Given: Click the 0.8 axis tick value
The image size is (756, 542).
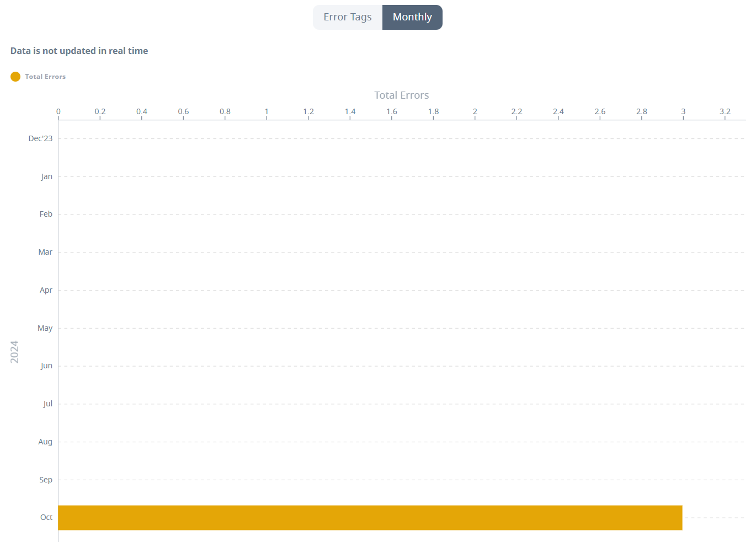Looking at the screenshot, I should [225, 111].
